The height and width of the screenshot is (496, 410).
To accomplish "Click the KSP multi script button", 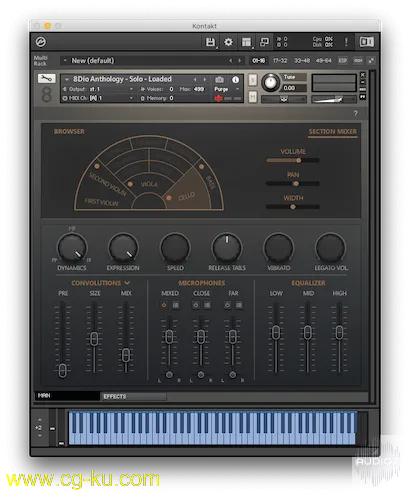I will pyautogui.click(x=343, y=60).
